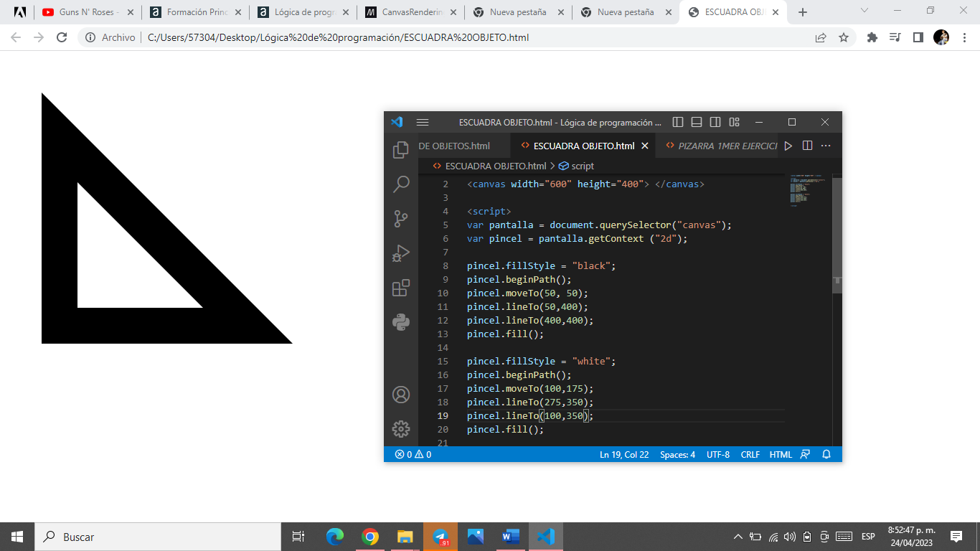Open the Python sidebar panel in VS Code
Viewport: 980px width, 551px height.
401,322
